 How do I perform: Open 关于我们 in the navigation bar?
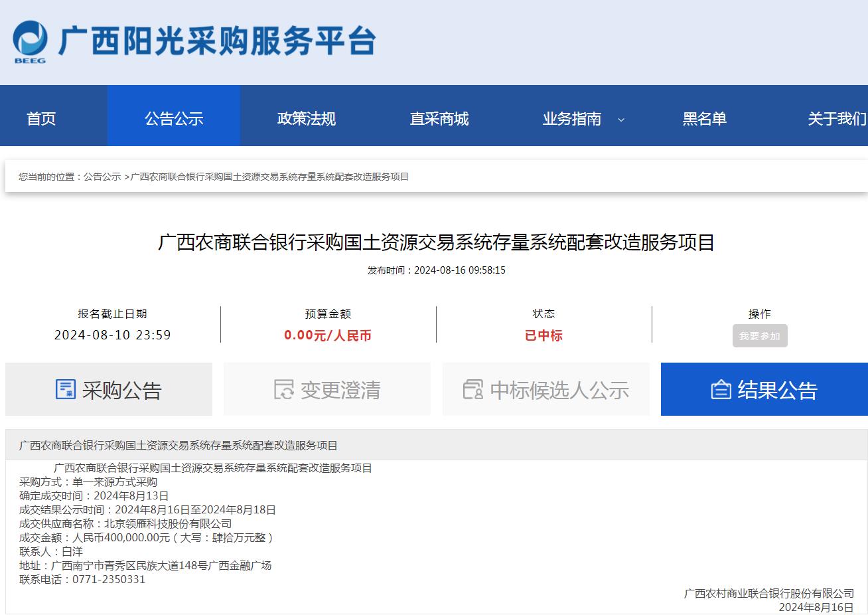[x=837, y=119]
